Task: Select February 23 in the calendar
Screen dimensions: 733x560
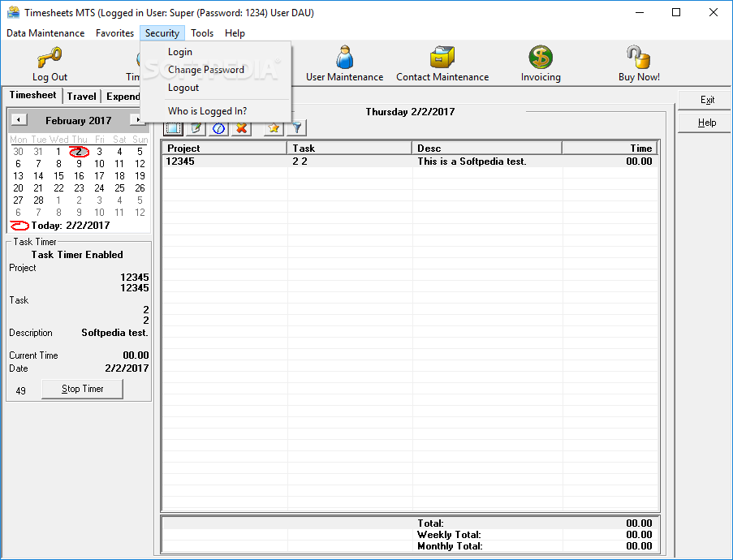Action: pyautogui.click(x=79, y=188)
